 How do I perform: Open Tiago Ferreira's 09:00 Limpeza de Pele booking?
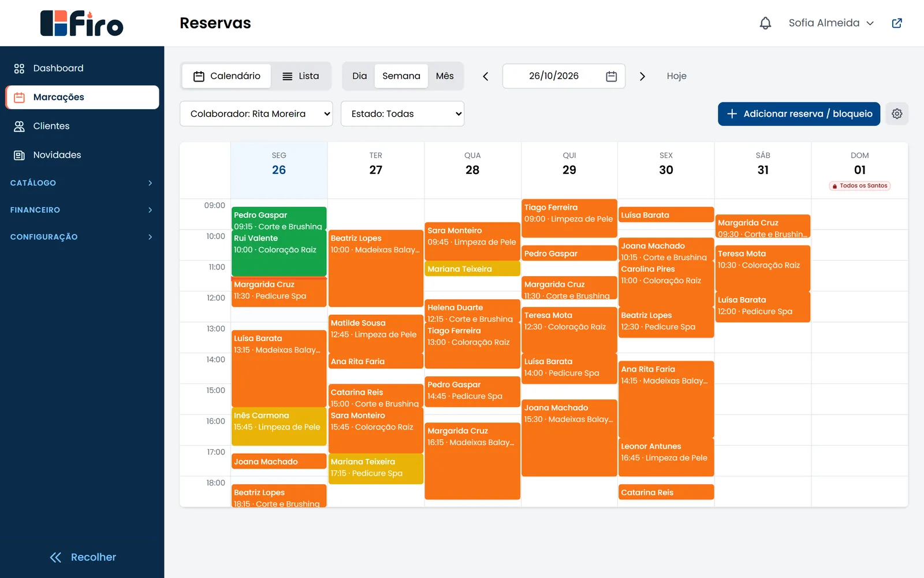click(569, 218)
